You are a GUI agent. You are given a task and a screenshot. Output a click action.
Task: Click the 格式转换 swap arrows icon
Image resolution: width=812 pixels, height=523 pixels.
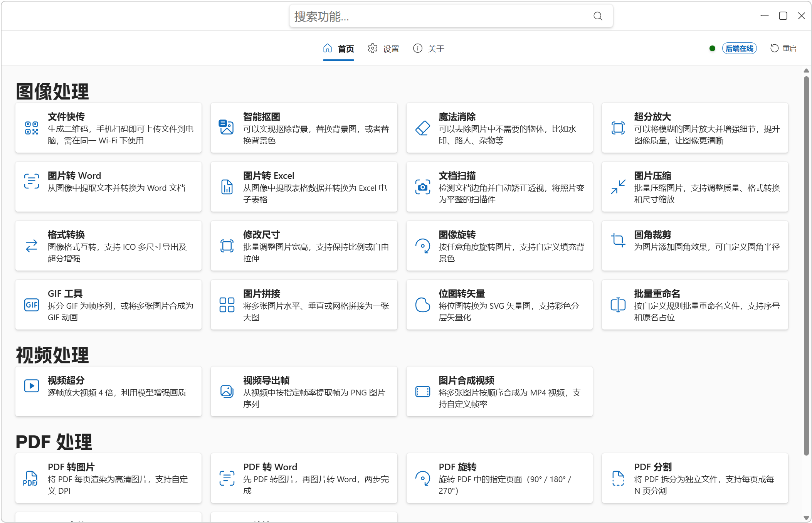[32, 246]
